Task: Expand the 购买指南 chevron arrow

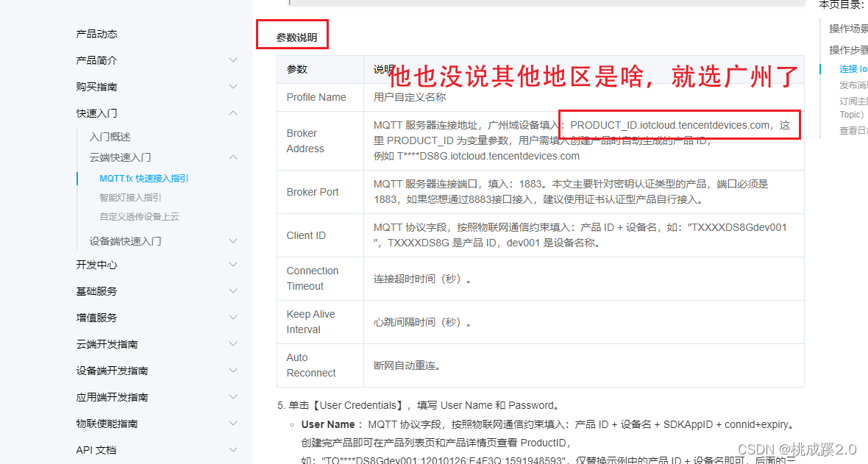Action: (233, 87)
